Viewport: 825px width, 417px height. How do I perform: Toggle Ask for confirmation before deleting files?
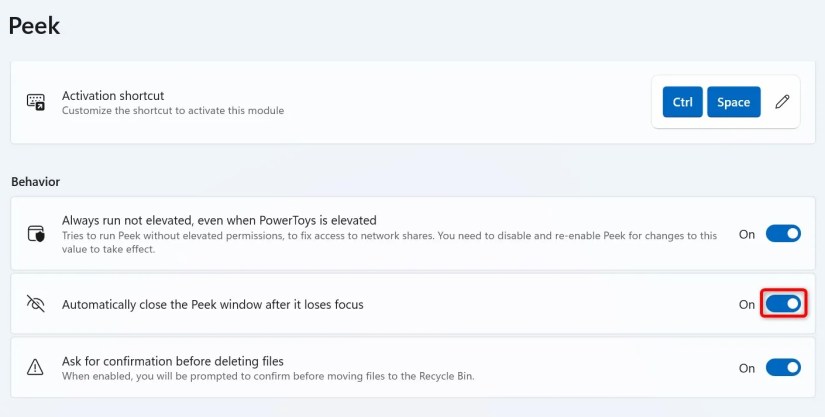tap(783, 368)
